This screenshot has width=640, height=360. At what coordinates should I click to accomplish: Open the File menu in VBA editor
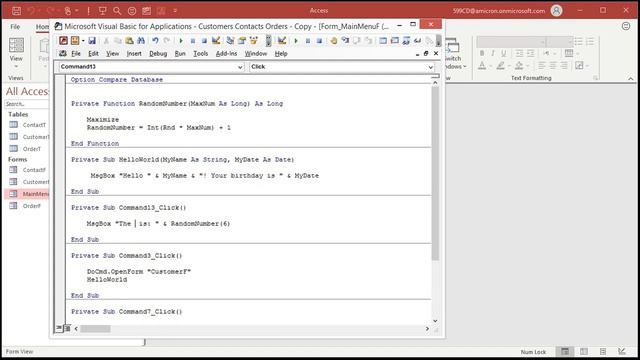[76, 53]
